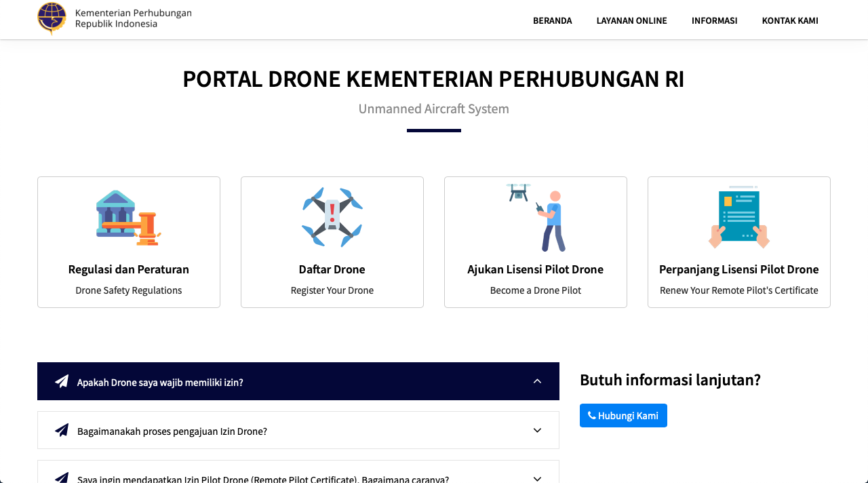
Task: Click the Unmanned Aircraft System subtitle
Action: point(434,109)
